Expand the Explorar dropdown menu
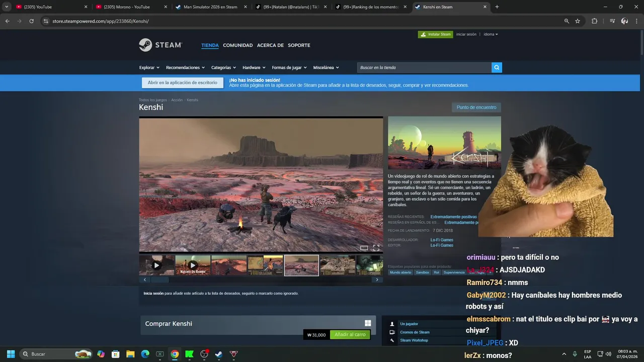The height and width of the screenshot is (362, 644). click(149, 67)
